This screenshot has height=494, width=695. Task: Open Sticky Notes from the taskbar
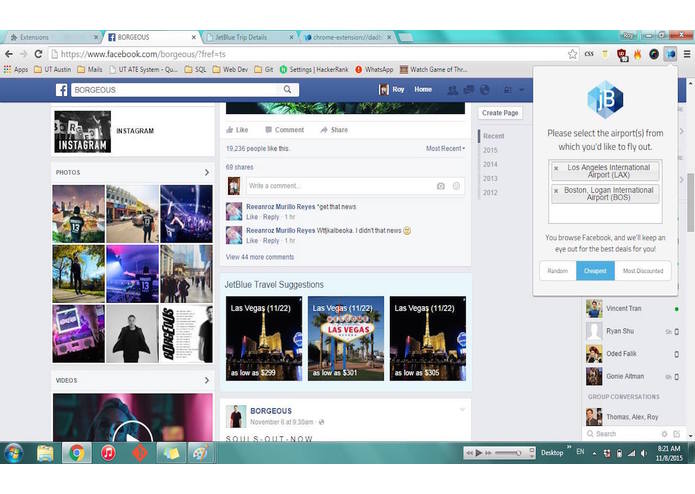(171, 453)
